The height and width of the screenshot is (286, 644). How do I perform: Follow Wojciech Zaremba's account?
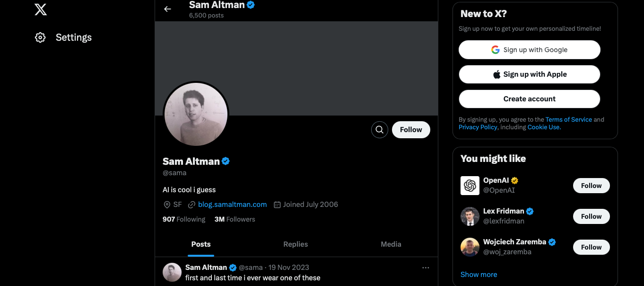point(591,247)
